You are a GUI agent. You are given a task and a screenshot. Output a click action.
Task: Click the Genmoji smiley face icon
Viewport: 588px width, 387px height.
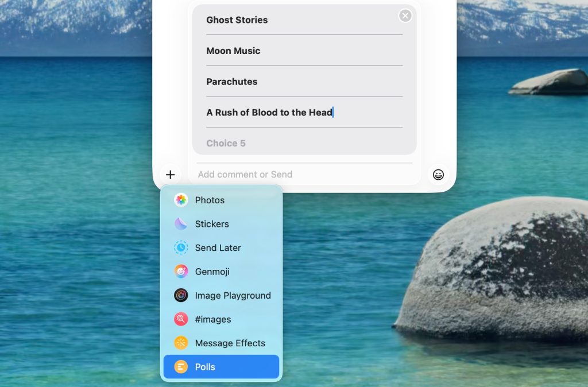click(x=181, y=272)
